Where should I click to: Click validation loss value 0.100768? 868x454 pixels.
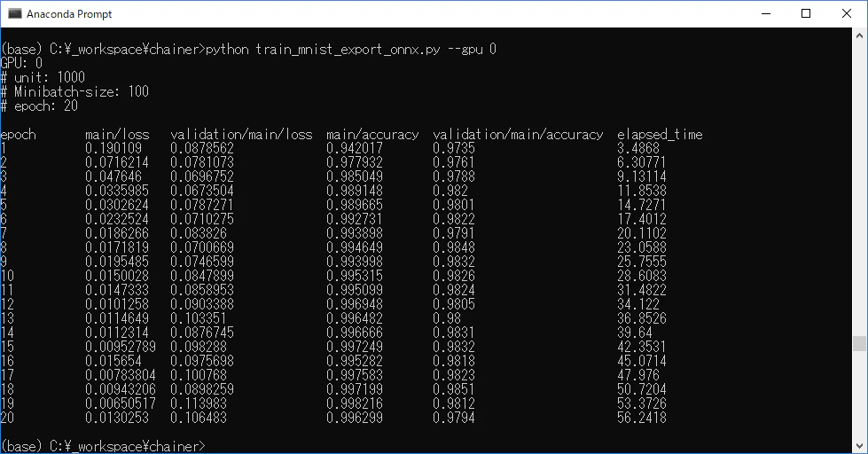[199, 375]
